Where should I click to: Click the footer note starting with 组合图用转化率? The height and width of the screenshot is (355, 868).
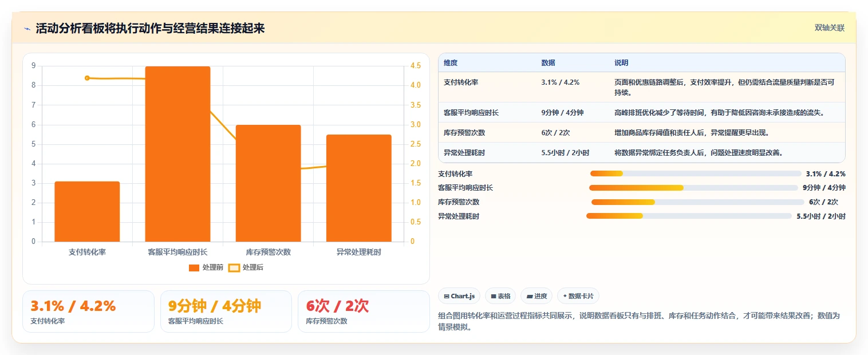(x=638, y=322)
